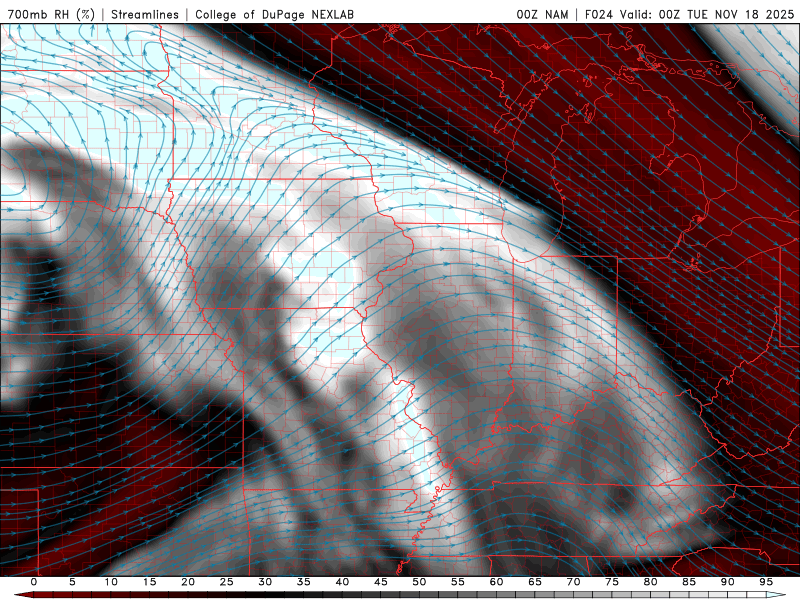Click the '35' legend value

point(304,582)
